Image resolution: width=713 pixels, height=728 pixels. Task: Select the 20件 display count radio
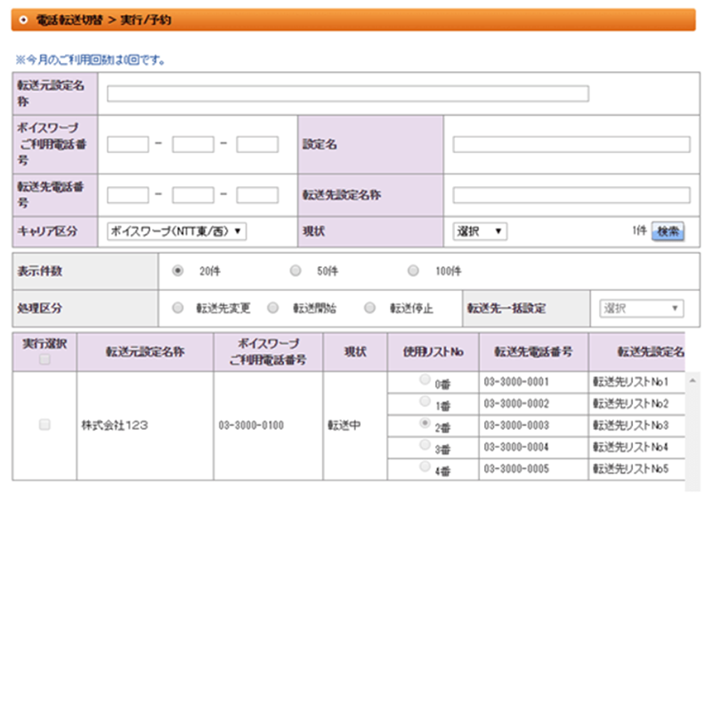178,271
